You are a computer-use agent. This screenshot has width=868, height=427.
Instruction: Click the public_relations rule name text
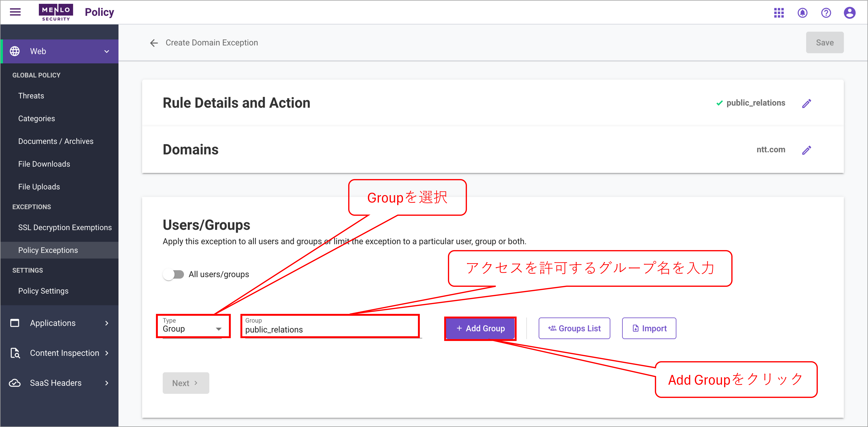pyautogui.click(x=756, y=103)
